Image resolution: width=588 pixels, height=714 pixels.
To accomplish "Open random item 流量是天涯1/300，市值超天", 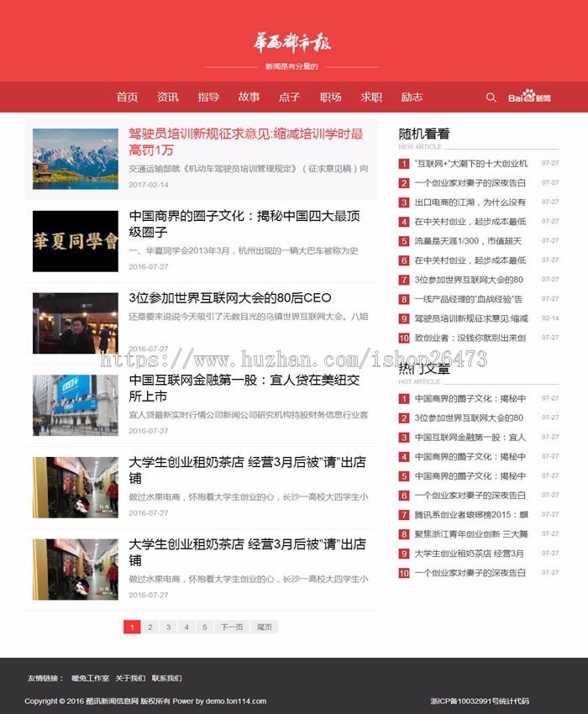I will click(468, 241).
